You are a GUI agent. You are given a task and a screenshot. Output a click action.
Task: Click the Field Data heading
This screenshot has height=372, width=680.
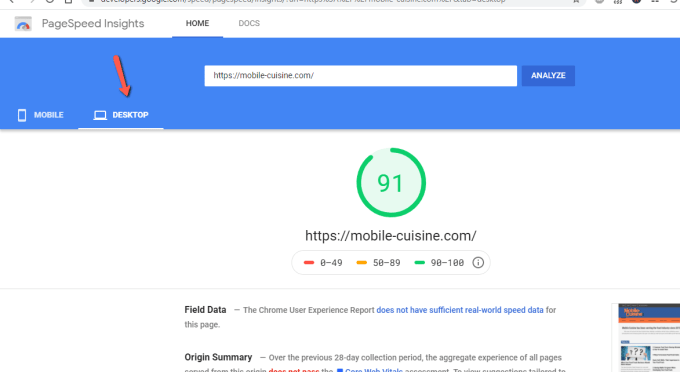click(x=205, y=310)
